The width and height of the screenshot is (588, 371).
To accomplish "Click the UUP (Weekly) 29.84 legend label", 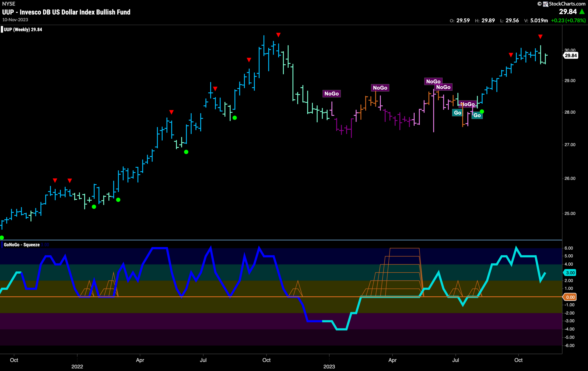I will coord(23,30).
